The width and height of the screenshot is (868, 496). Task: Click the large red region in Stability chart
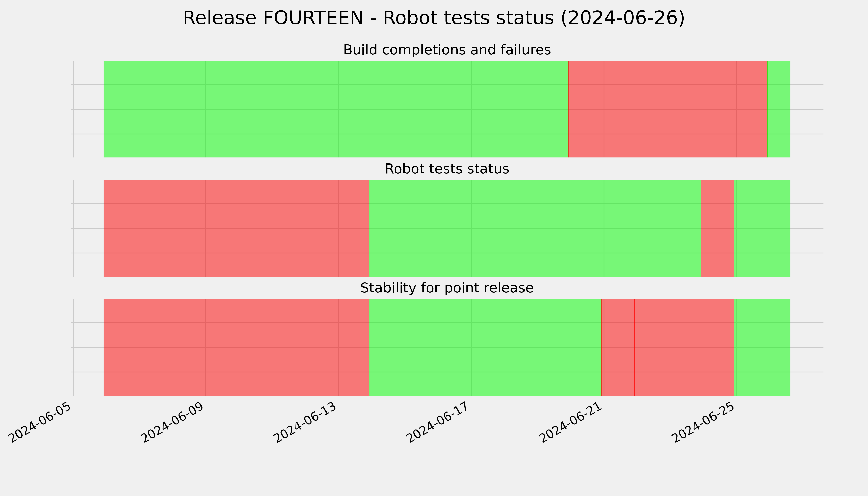pyautogui.click(x=236, y=347)
